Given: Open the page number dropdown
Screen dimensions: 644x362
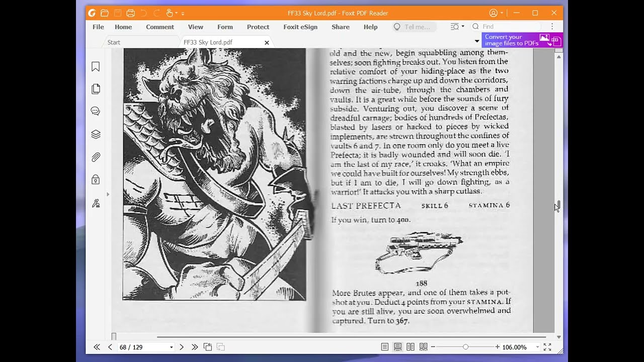Looking at the screenshot, I should click(x=171, y=347).
